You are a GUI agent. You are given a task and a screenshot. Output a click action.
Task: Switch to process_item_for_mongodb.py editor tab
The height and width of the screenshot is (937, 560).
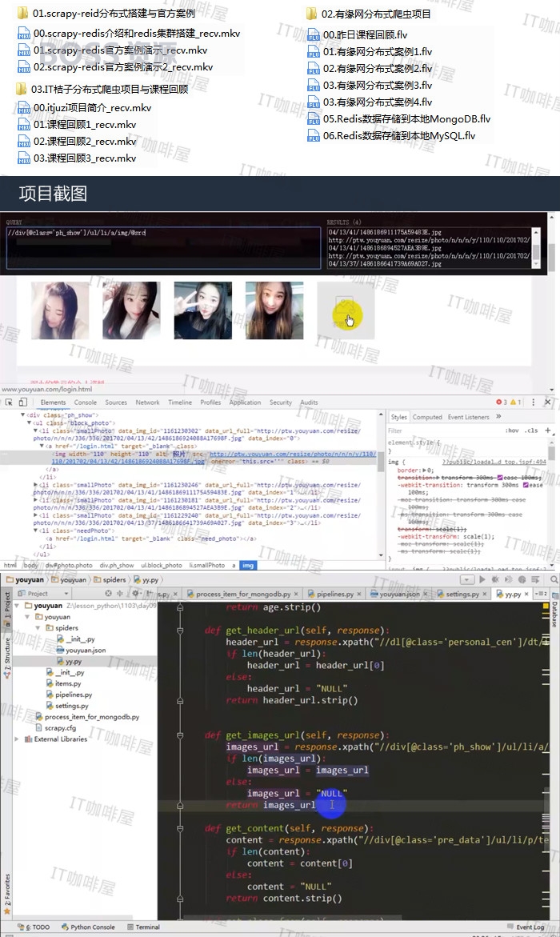242,594
